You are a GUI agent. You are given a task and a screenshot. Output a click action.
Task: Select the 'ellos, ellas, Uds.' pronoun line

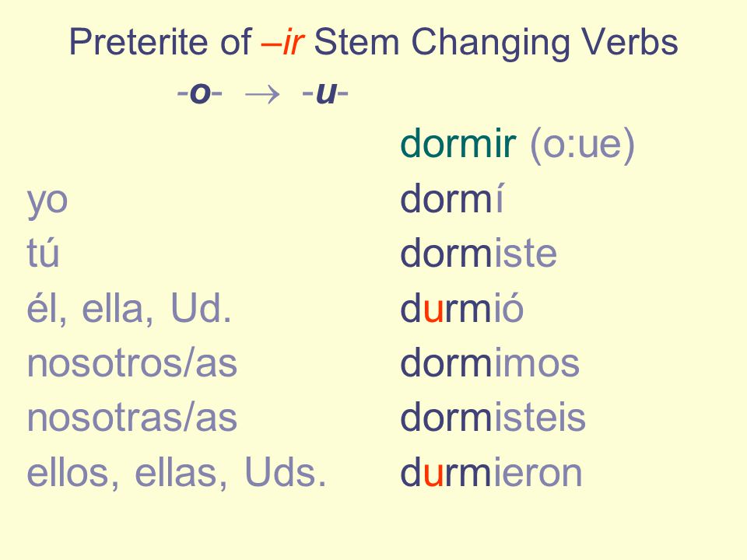(x=177, y=474)
